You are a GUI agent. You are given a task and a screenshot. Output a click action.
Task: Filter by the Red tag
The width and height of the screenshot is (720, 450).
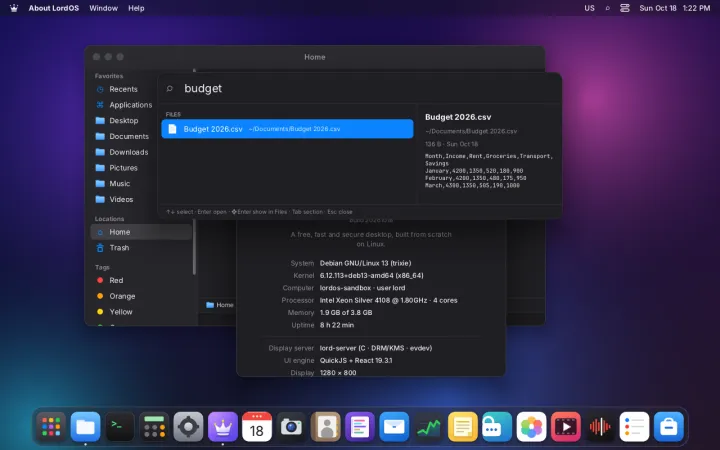click(141, 280)
